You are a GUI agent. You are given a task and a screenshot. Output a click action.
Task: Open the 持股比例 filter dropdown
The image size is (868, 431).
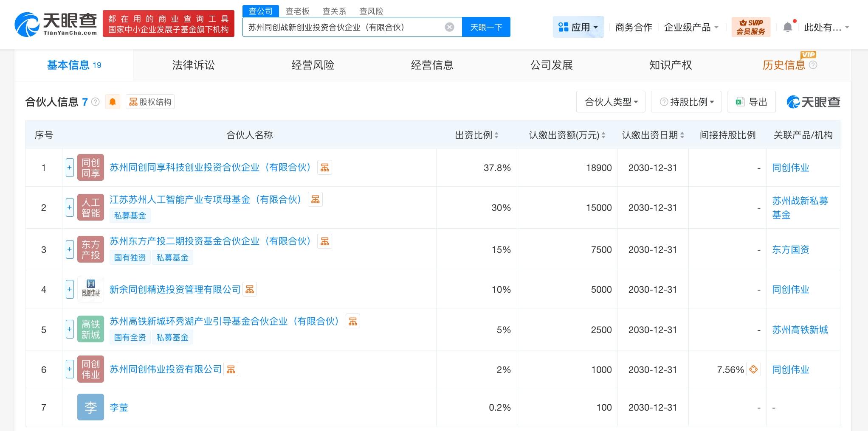[686, 102]
